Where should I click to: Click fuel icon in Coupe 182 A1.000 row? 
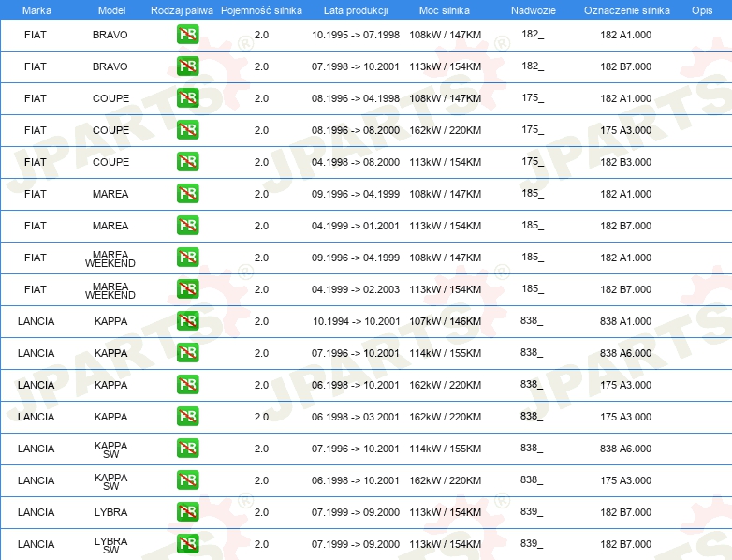tap(187, 98)
